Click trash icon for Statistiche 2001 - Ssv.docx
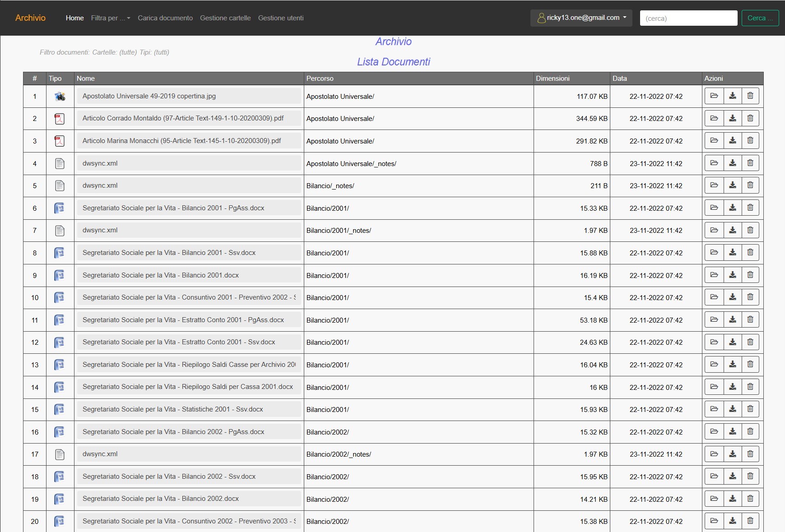Viewport: 785px width, 532px height. pyautogui.click(x=750, y=409)
